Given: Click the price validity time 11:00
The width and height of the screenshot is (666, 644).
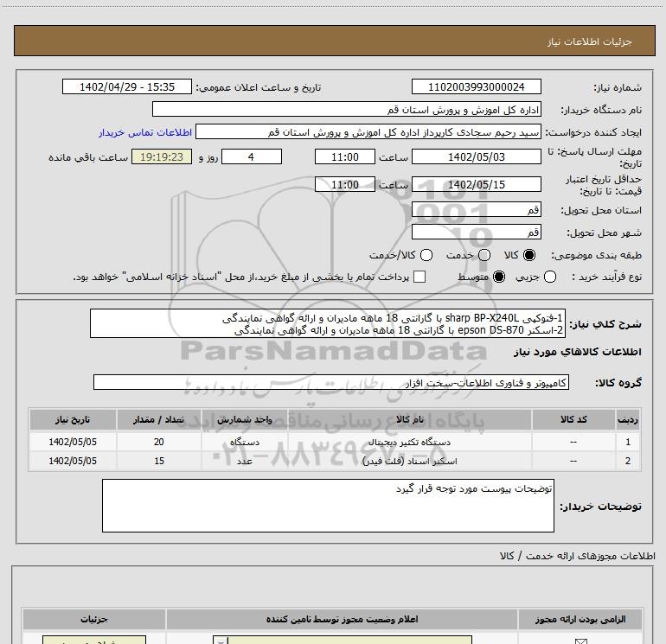Looking at the screenshot, I should [345, 184].
